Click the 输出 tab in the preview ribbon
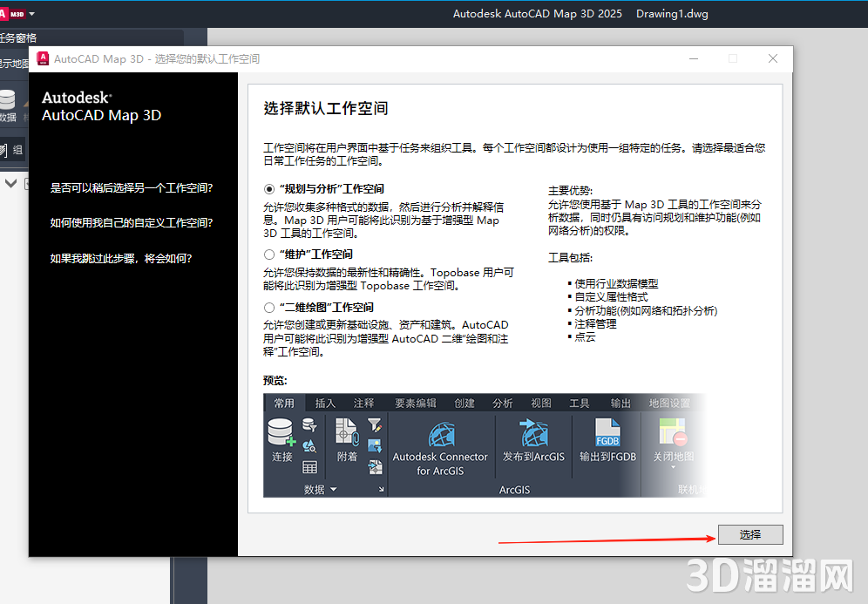The image size is (868, 604). click(x=620, y=403)
